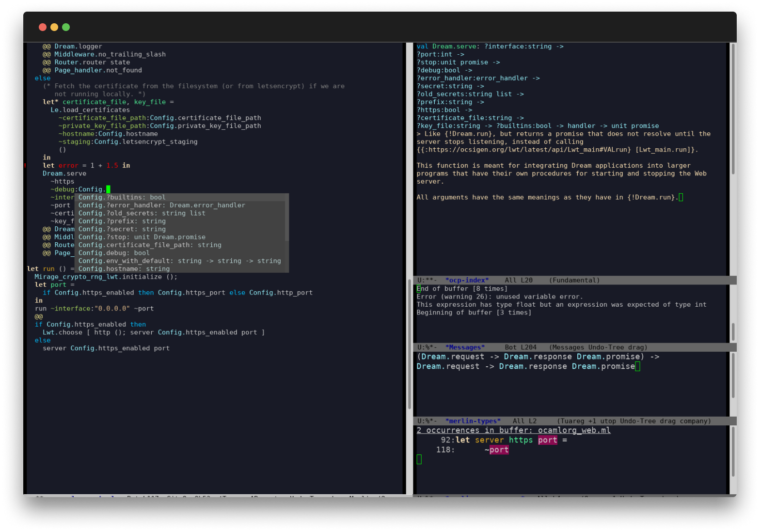Jump to occurrence at line 92 "let server https port"
The image size is (760, 532).
504,440
